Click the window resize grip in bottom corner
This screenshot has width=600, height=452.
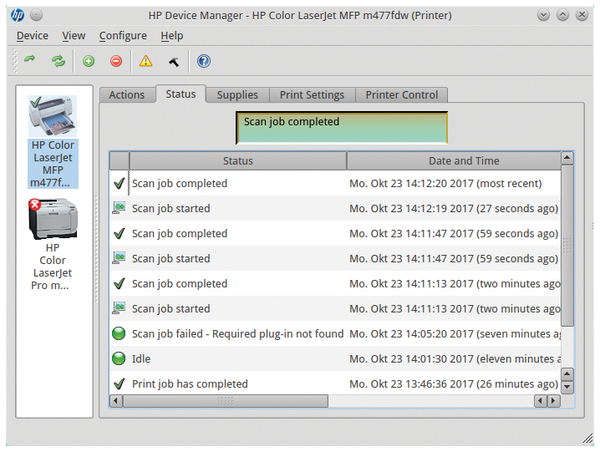(588, 439)
